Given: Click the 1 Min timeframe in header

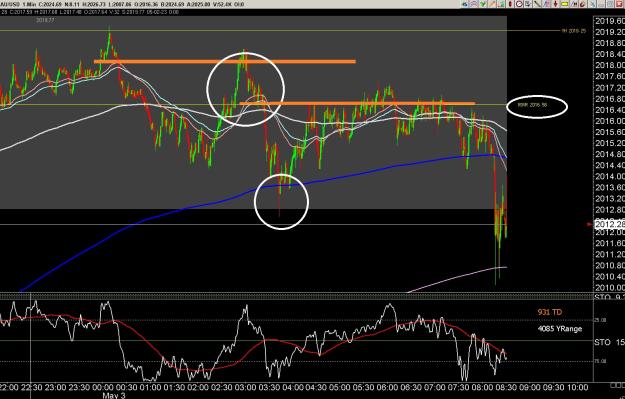Looking at the screenshot, I should (29, 4).
